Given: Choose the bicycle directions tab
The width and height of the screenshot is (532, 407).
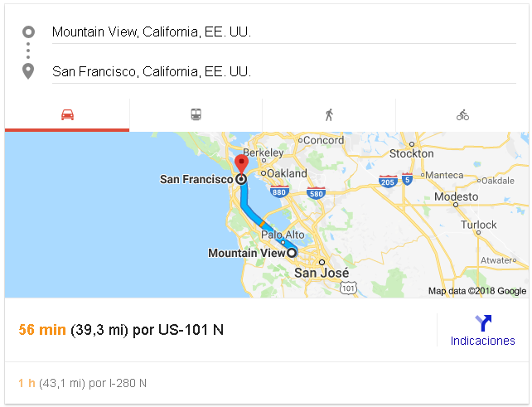Looking at the screenshot, I should click(x=462, y=115).
